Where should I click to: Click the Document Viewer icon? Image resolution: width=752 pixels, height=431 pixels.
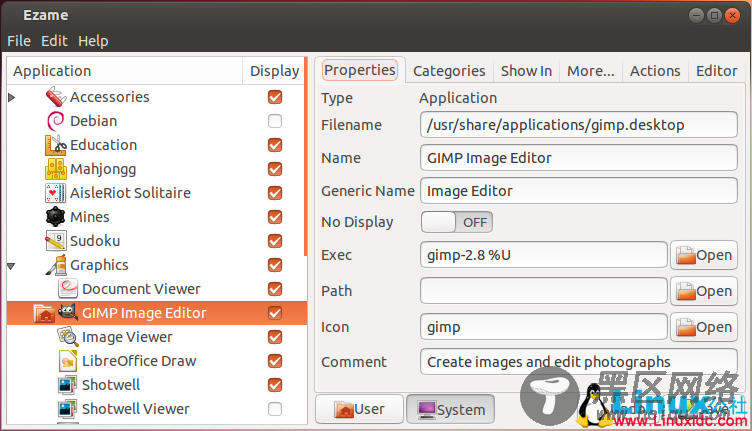(x=68, y=289)
